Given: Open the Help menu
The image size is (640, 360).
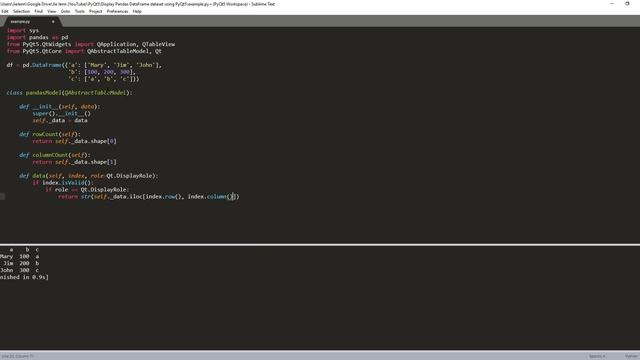Looking at the screenshot, I should [137, 11].
